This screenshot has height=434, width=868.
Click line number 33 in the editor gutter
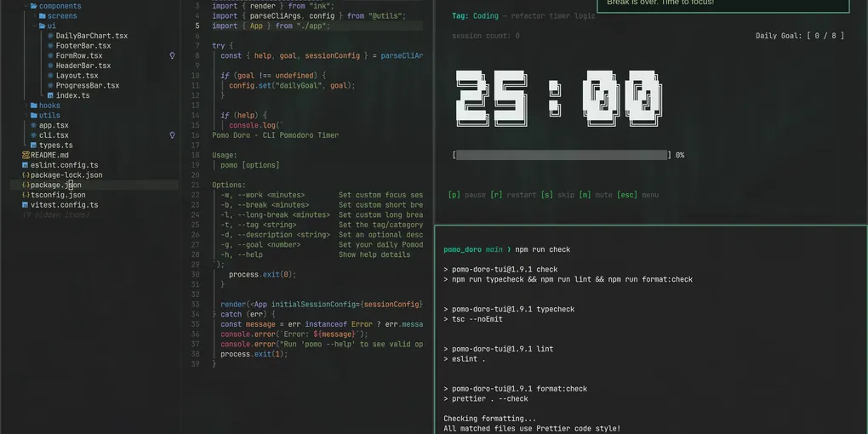point(196,305)
